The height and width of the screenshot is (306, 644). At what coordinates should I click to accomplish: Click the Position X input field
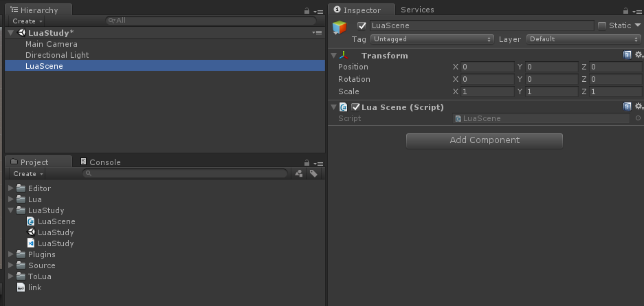tap(487, 67)
